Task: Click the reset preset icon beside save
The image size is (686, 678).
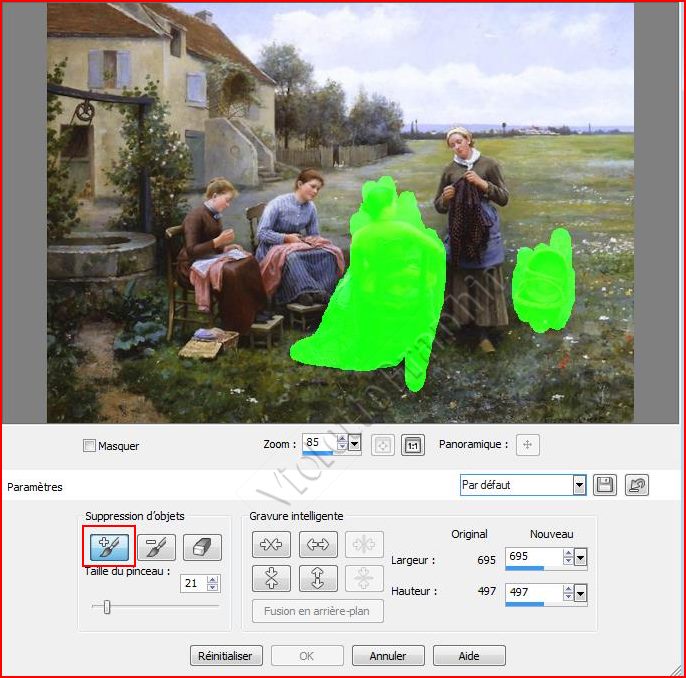Action: [x=636, y=485]
